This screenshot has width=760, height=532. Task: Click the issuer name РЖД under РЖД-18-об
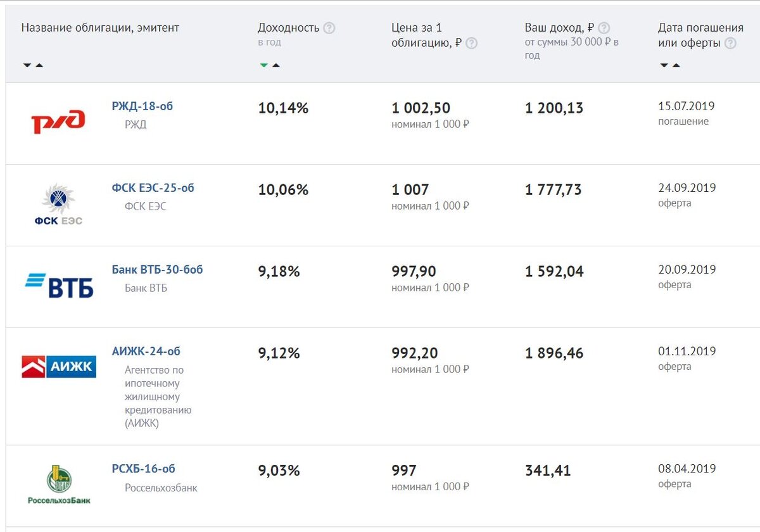pyautogui.click(x=136, y=125)
